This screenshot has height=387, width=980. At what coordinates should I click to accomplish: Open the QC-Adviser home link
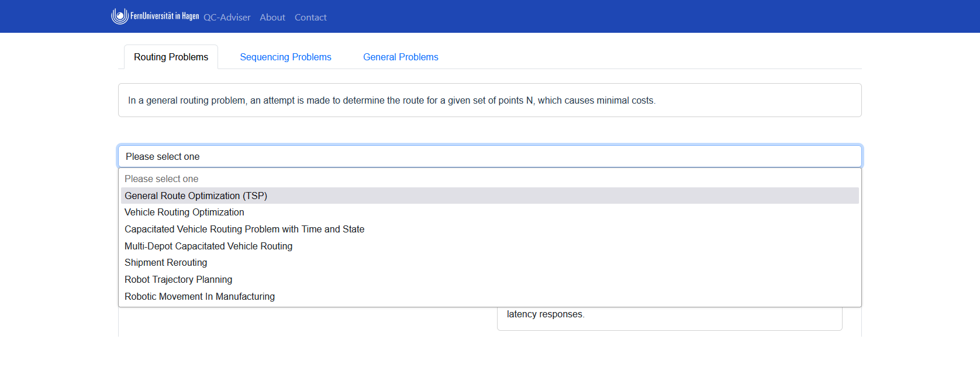coord(227,18)
